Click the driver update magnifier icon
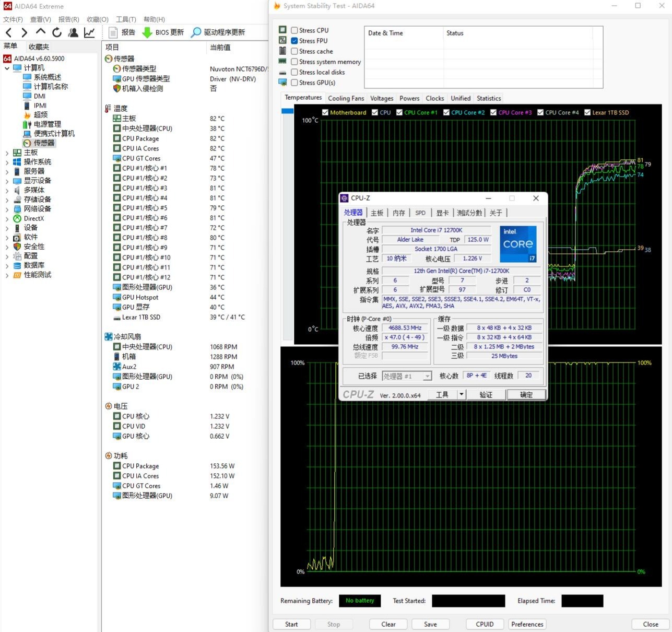Screen dimensions: 672x632 196,32
